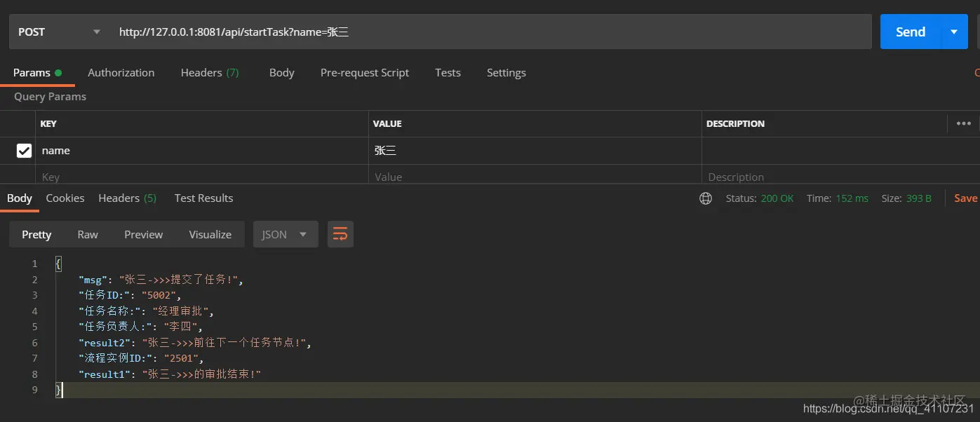Switch to the Authorization tab
Image resolution: width=980 pixels, height=422 pixels.
(121, 72)
